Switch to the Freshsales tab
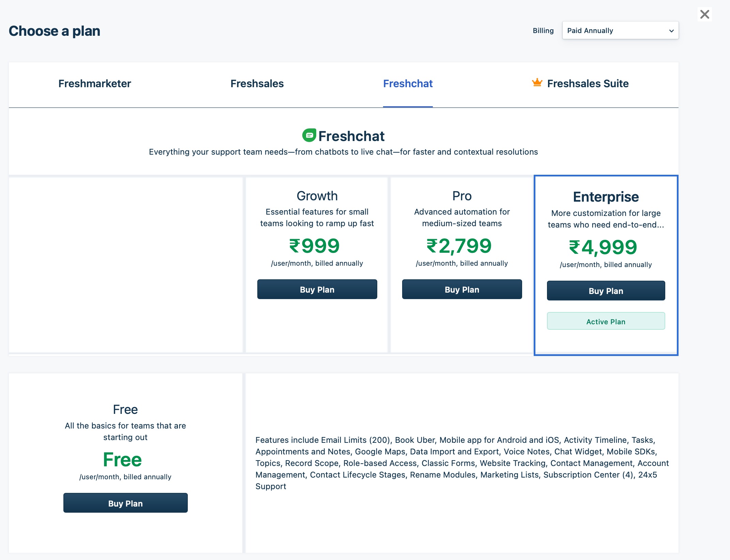 point(257,84)
